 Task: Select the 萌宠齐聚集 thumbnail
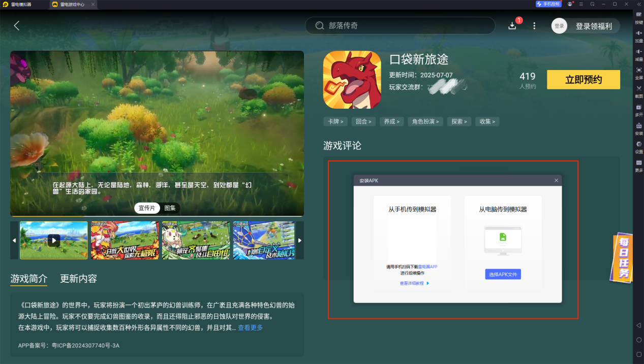point(196,240)
